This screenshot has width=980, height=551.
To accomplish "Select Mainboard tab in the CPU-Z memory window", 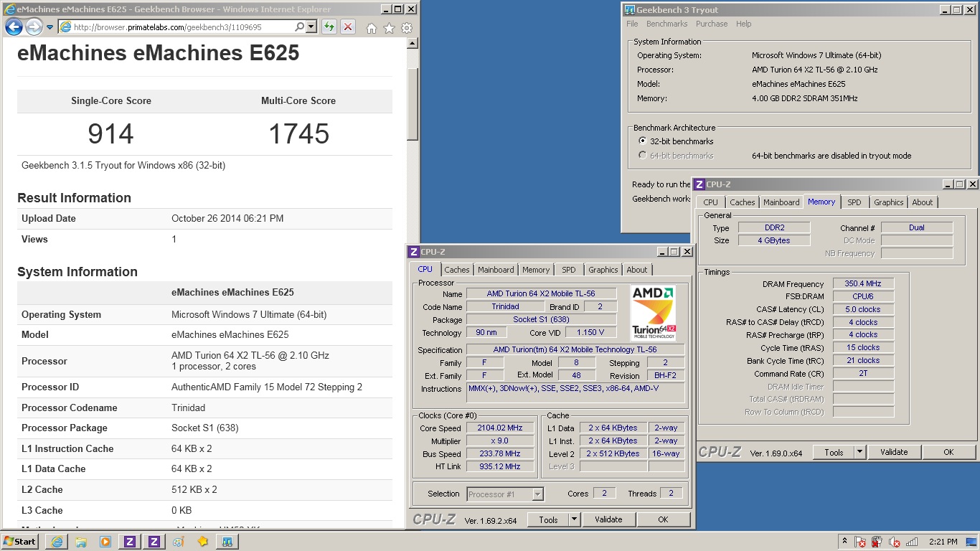I will coord(781,202).
